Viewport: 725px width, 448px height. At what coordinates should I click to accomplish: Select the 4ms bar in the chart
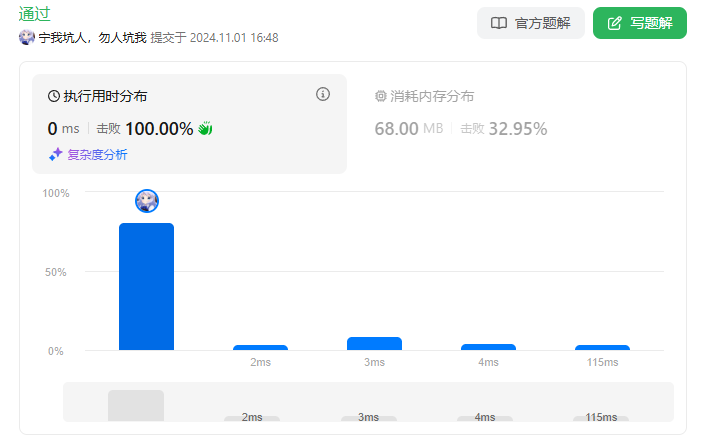point(488,347)
